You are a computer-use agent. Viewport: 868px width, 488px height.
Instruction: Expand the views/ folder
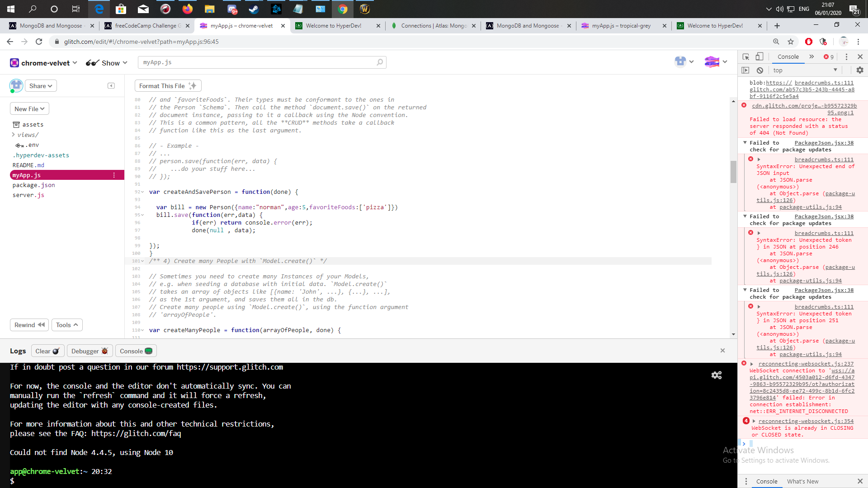[x=14, y=135]
